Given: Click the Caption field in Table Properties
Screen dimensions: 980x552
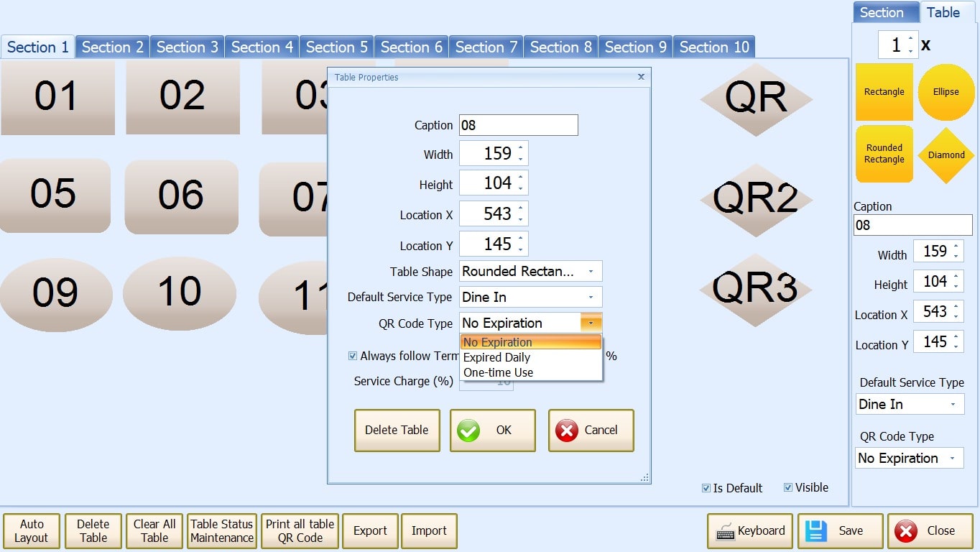Looking at the screenshot, I should coord(518,125).
